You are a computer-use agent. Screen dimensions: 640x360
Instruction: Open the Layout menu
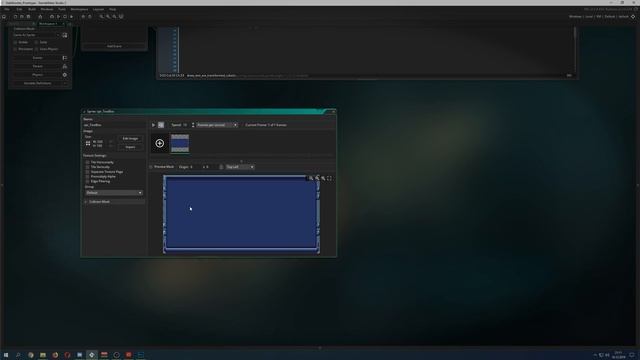click(98, 9)
